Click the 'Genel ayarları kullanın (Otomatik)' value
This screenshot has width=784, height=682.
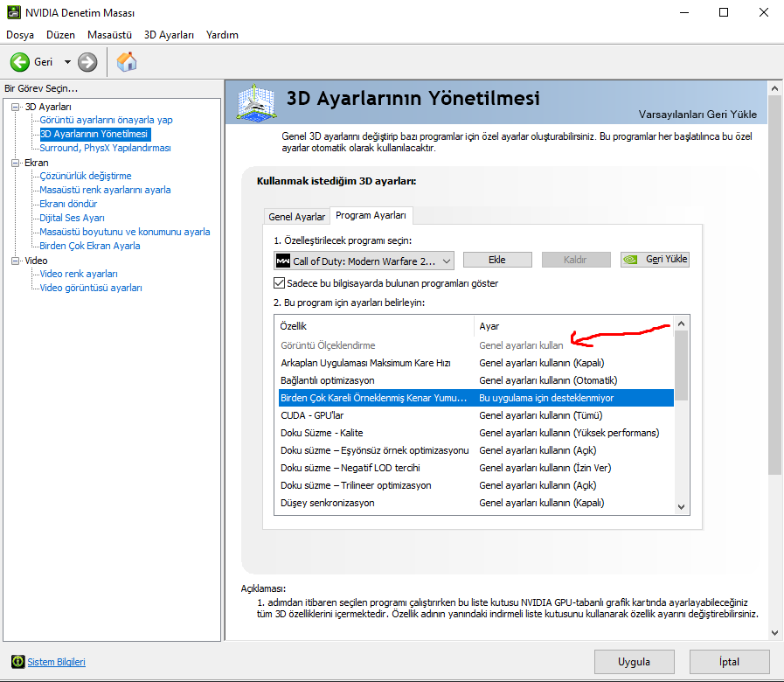548,380
